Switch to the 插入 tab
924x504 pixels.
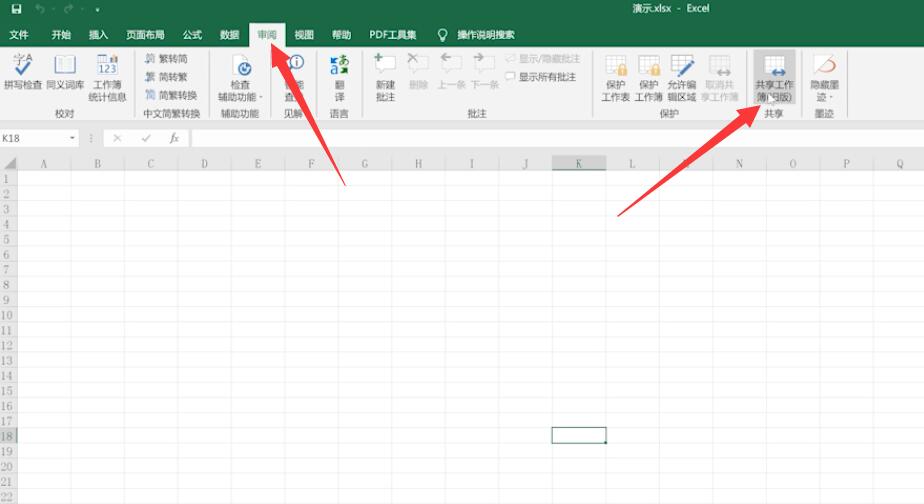pyautogui.click(x=98, y=35)
